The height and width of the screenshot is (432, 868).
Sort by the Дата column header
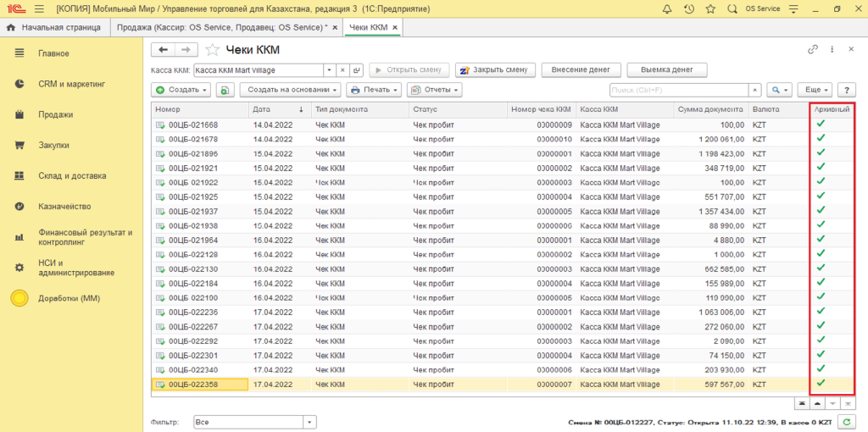point(280,109)
